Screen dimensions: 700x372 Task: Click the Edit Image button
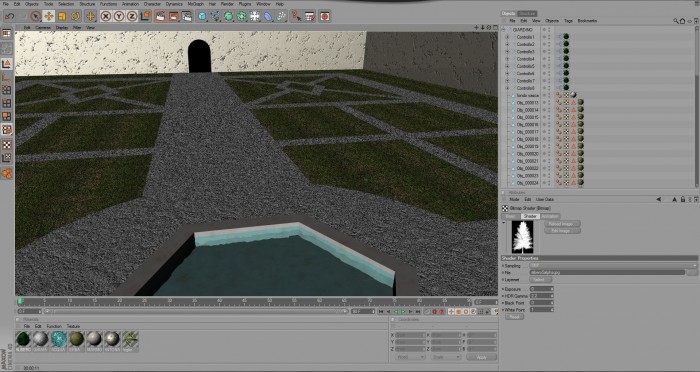(562, 231)
